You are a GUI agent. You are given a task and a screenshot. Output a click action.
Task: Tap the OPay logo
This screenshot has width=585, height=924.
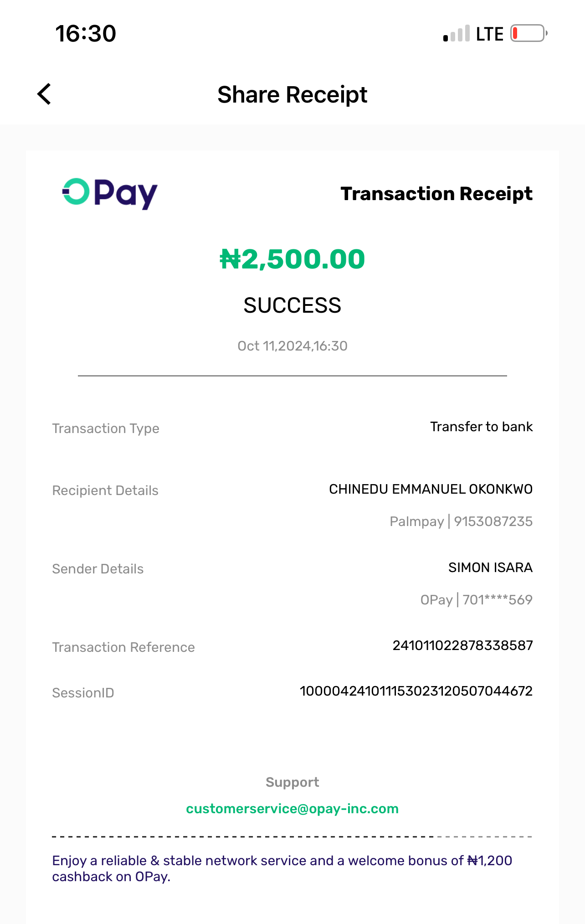pyautogui.click(x=110, y=193)
